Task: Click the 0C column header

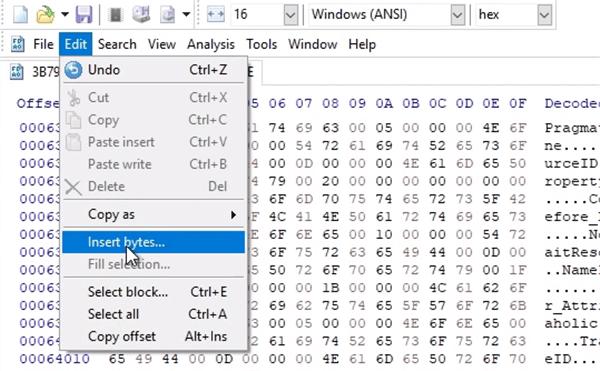Action: coord(437,103)
